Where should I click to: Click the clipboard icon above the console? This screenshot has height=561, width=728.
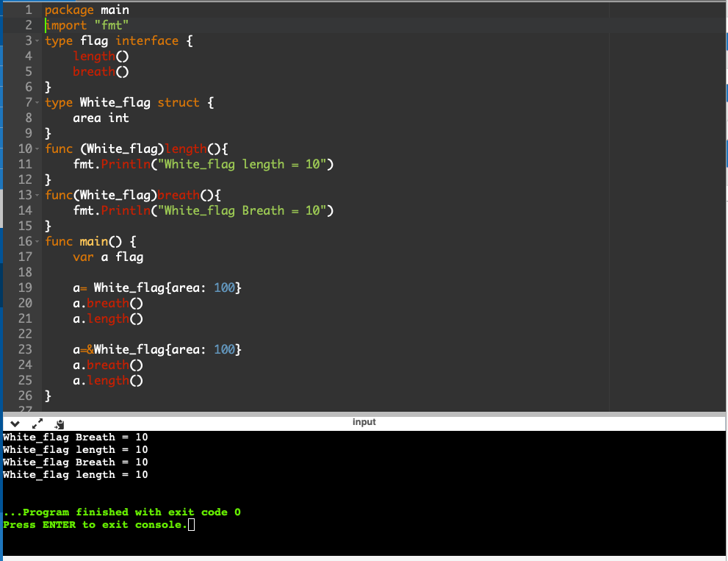(x=60, y=423)
